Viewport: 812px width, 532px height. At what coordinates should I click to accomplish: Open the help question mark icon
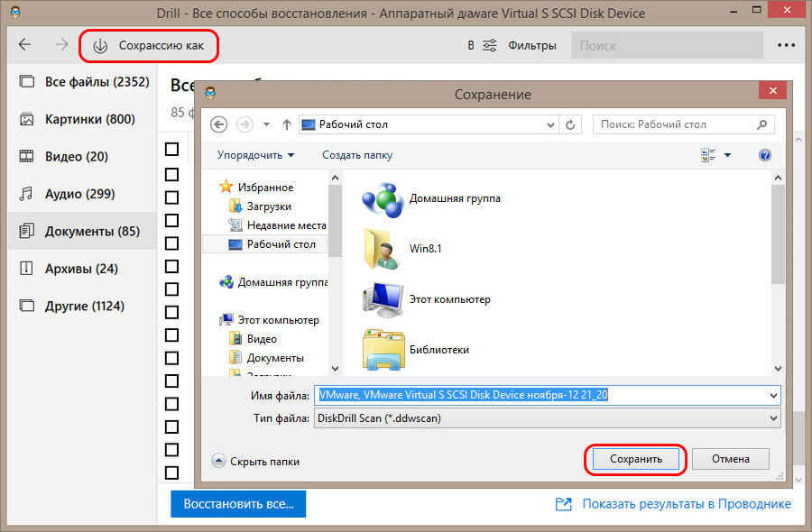pos(765,155)
